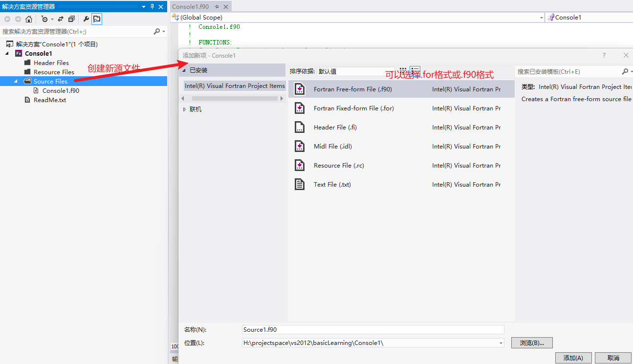Click the Collapse All icon in Solution Explorer
Image resolution: width=633 pixels, height=364 pixels.
pos(72,19)
